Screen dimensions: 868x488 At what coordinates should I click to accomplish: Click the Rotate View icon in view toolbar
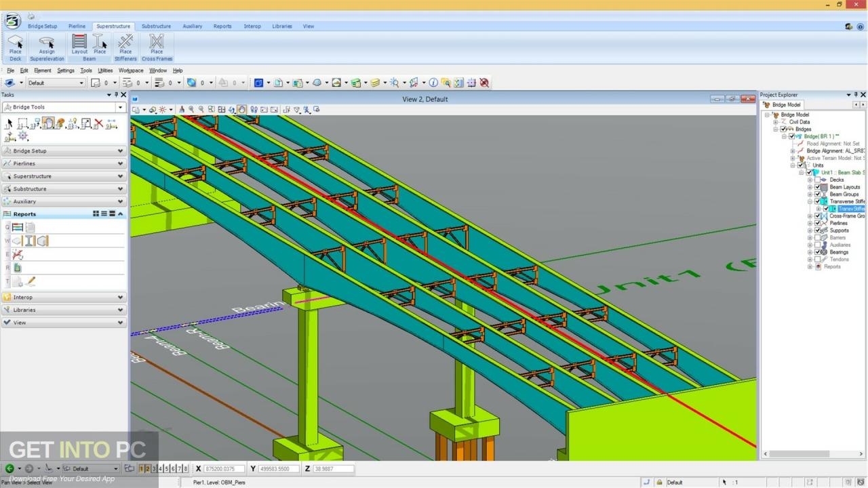232,109
